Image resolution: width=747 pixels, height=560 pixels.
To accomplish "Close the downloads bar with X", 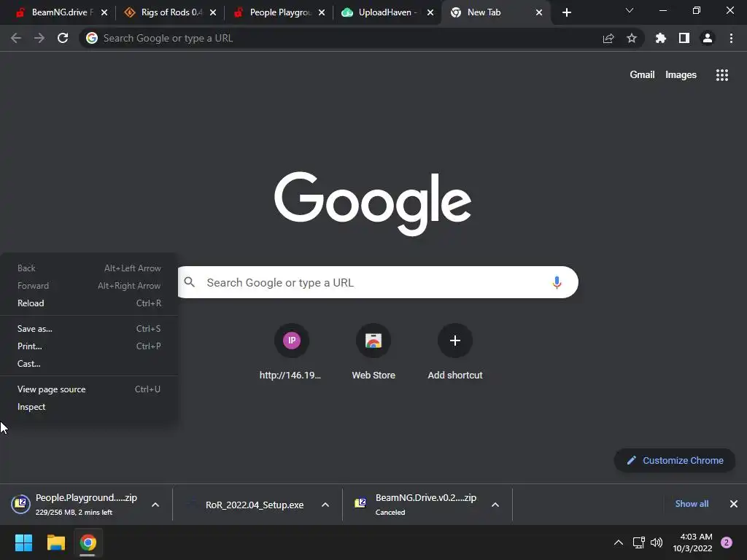I will click(x=734, y=504).
